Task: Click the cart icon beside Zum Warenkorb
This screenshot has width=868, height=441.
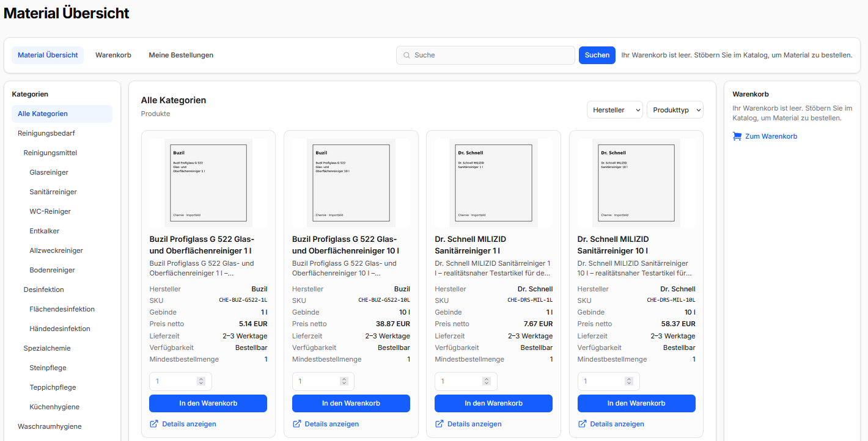Action: point(737,136)
